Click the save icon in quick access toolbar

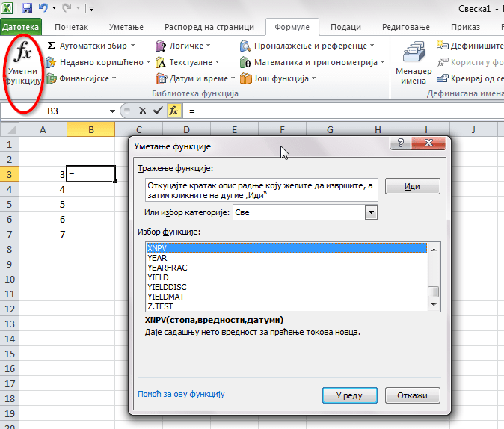pyautogui.click(x=27, y=9)
